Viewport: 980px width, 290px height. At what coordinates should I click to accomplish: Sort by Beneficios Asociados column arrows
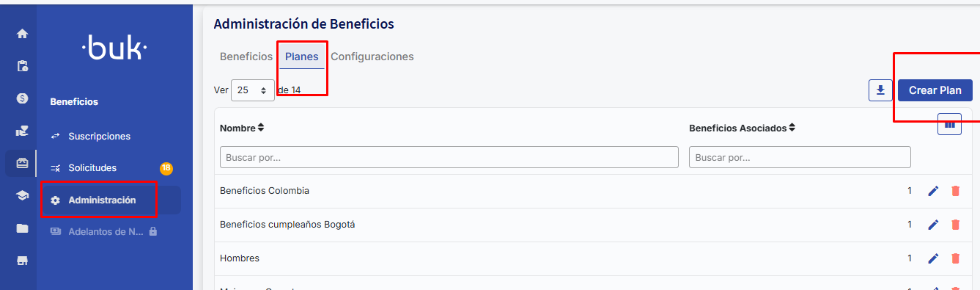pyautogui.click(x=792, y=128)
